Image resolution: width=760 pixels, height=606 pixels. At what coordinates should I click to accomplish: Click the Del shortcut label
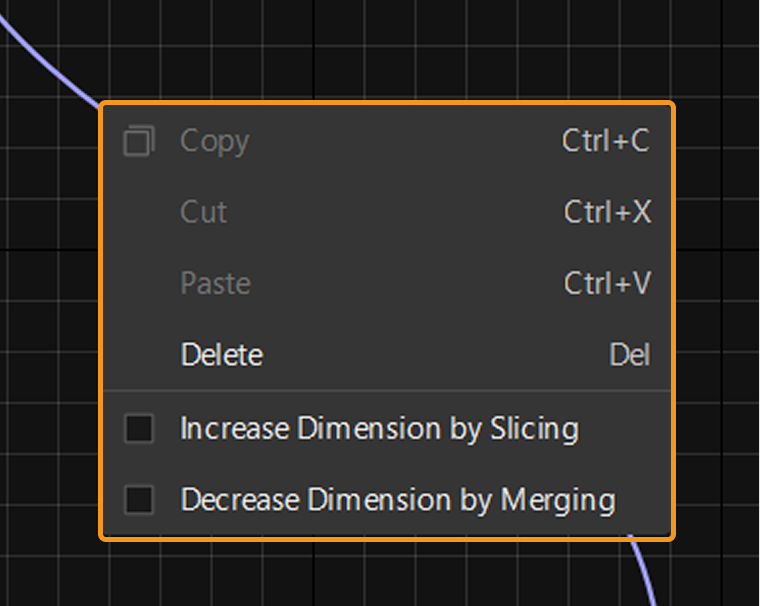click(629, 355)
